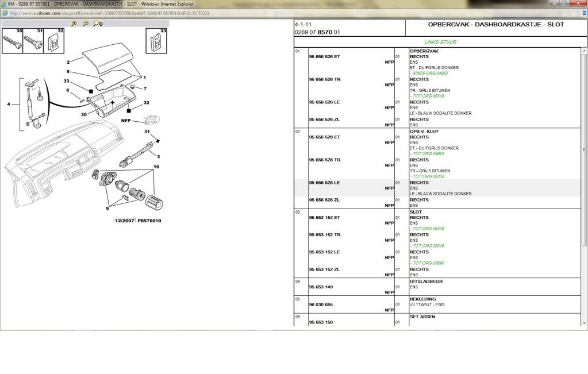
Task: Click the zoom in magnifier icon
Action: [74, 24]
